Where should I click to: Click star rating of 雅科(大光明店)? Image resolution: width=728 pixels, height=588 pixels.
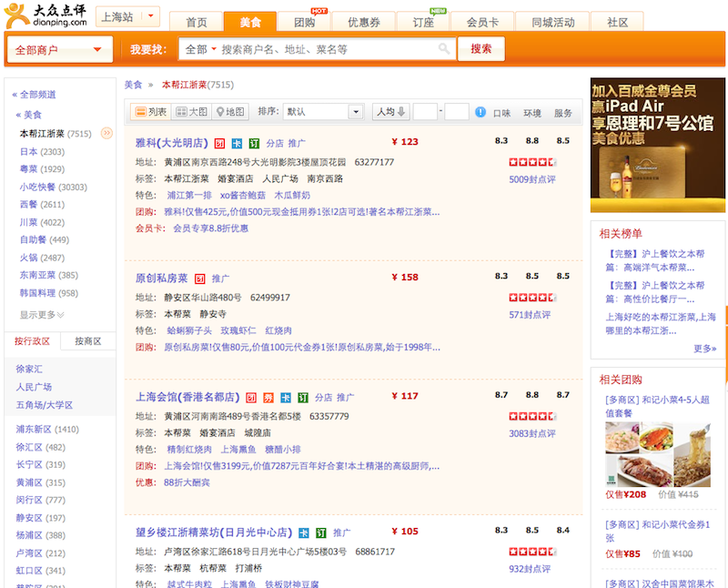(x=532, y=162)
